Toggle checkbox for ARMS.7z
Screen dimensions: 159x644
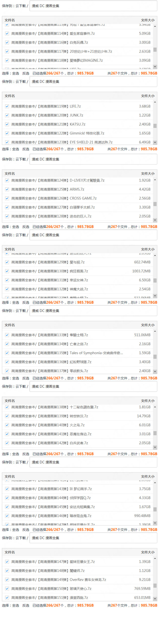(7, 189)
